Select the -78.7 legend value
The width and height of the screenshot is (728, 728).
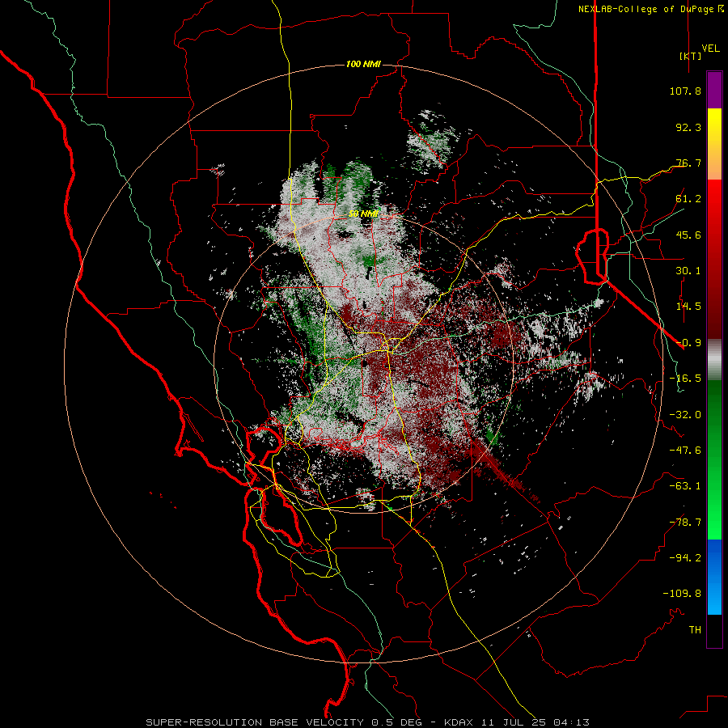685,523
